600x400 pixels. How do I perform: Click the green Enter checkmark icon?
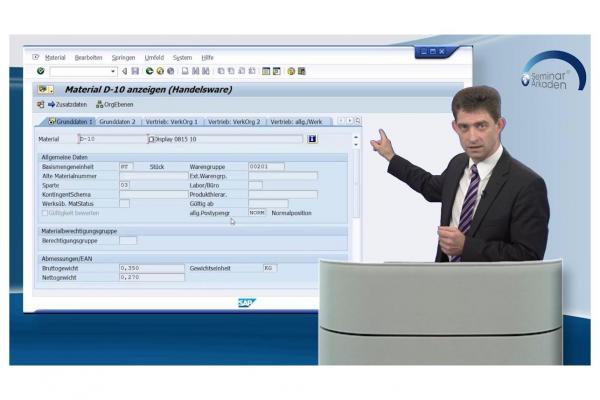click(40, 71)
